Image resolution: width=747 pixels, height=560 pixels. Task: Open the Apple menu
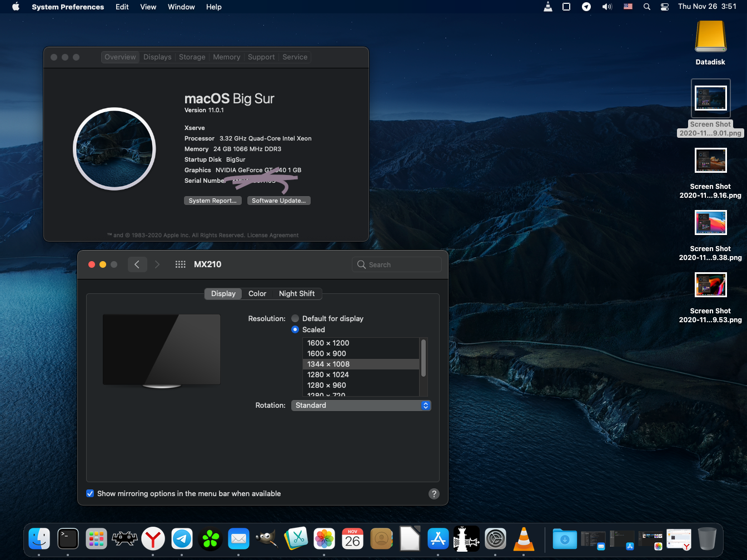[x=16, y=7]
